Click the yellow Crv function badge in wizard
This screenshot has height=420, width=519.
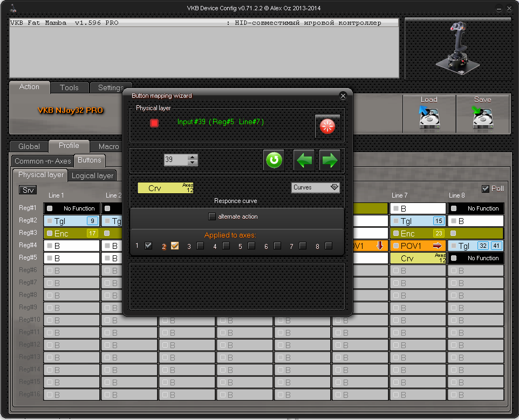tap(166, 188)
